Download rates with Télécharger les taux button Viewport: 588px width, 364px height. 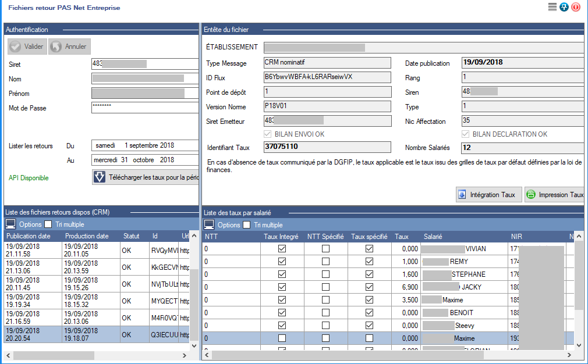[146, 177]
